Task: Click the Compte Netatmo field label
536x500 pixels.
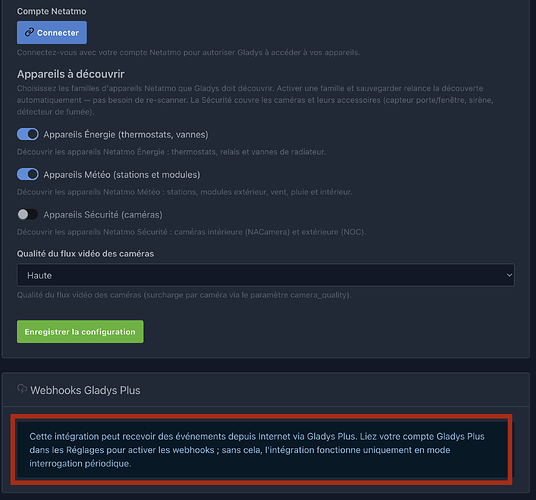Action: click(x=52, y=11)
